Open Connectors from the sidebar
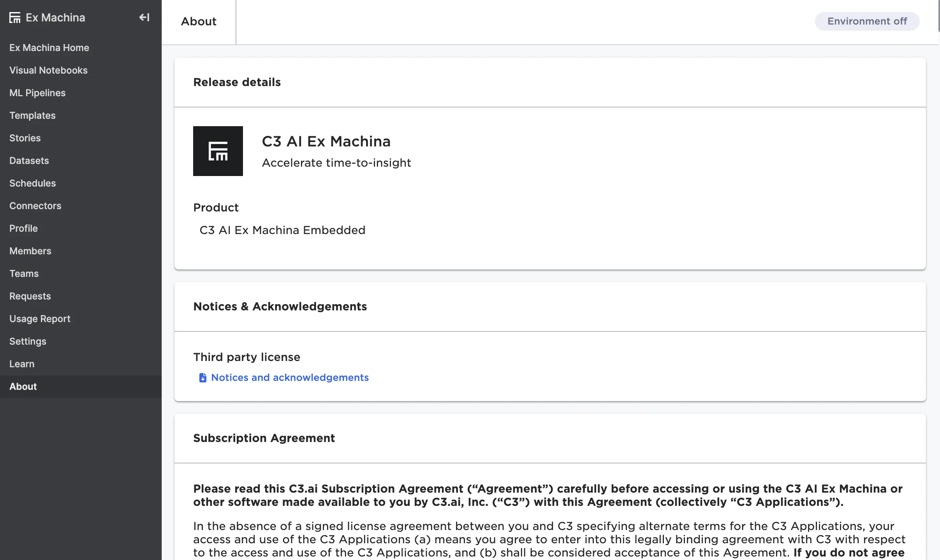The width and height of the screenshot is (940, 560). click(x=35, y=206)
